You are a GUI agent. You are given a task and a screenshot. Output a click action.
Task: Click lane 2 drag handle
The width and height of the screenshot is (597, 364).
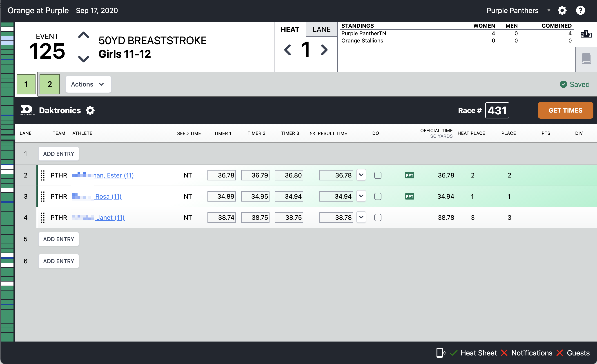pos(43,175)
